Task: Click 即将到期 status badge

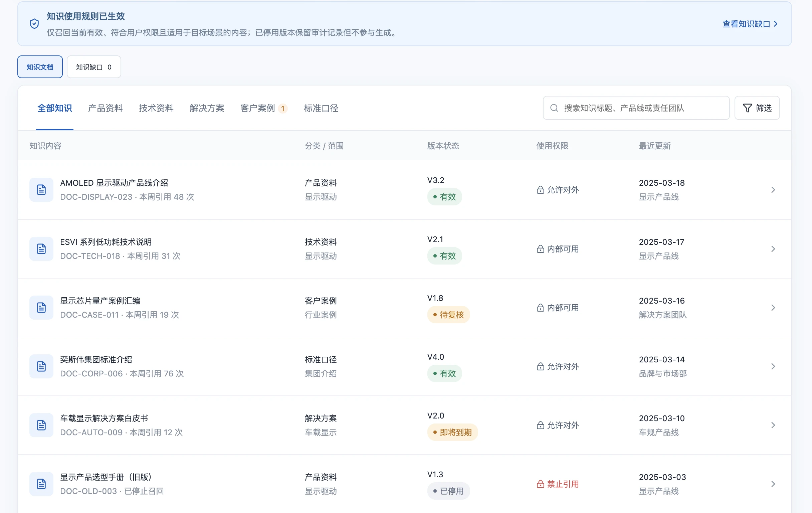Action: tap(452, 433)
